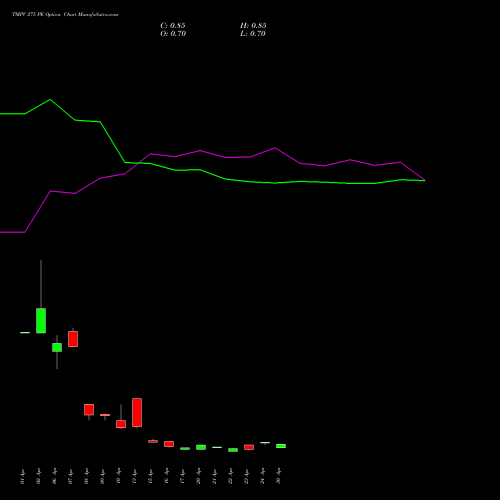500x500 pixels.
Task: Click the '06 Apr' date axis label
Action: click(54, 476)
